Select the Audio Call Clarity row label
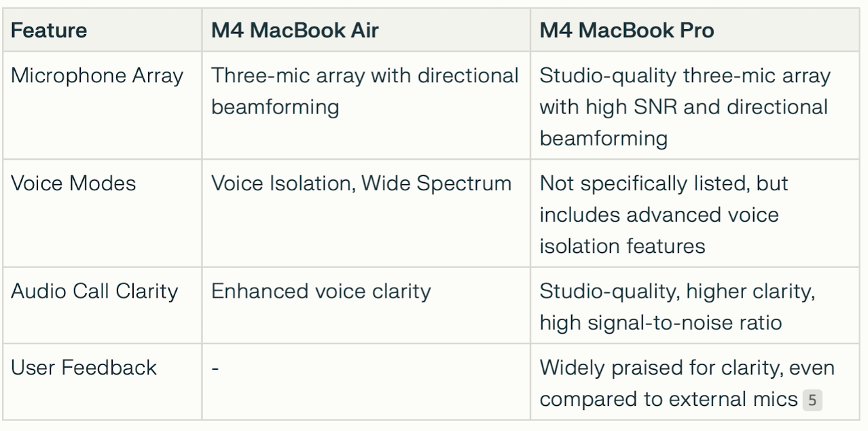The width and height of the screenshot is (868, 431). coord(94,291)
